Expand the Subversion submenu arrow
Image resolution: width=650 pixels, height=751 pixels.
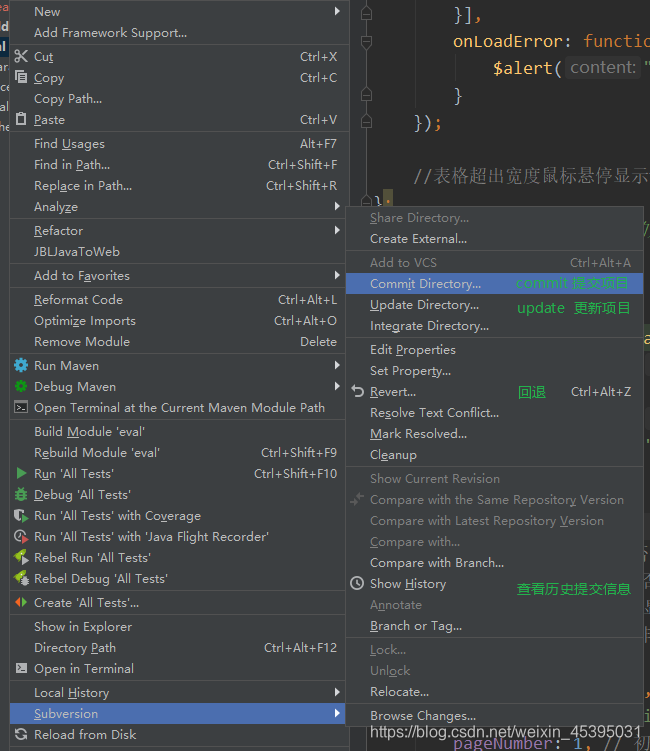click(337, 713)
